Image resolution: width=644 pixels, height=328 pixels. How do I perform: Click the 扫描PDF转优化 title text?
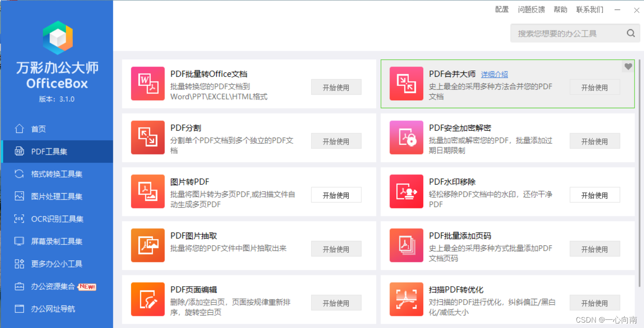tap(456, 290)
